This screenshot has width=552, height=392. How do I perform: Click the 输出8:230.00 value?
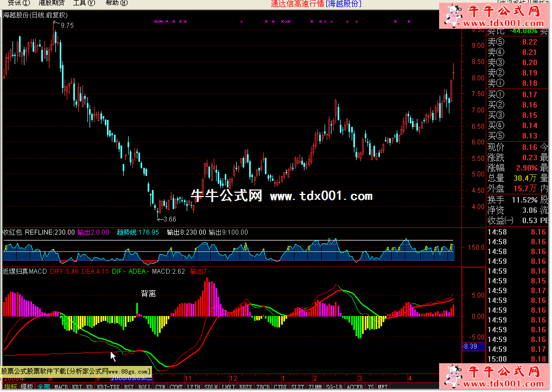coord(186,232)
